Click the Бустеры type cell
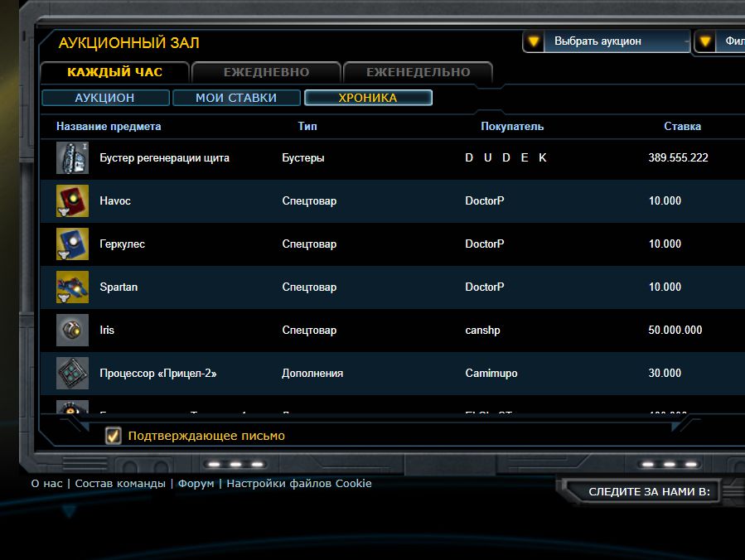745x560 pixels. click(x=303, y=157)
